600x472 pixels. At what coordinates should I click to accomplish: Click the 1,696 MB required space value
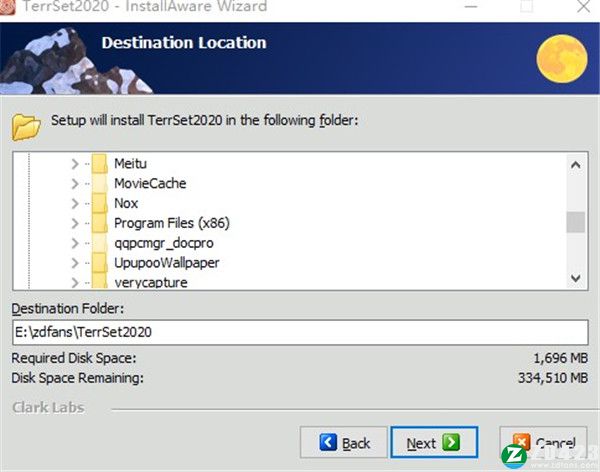pyautogui.click(x=561, y=358)
